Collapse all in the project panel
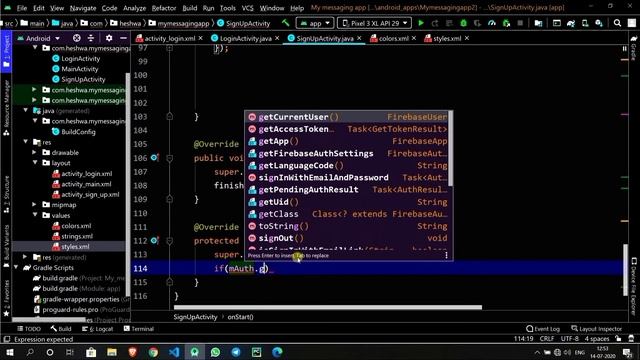 pyautogui.click(x=91, y=38)
